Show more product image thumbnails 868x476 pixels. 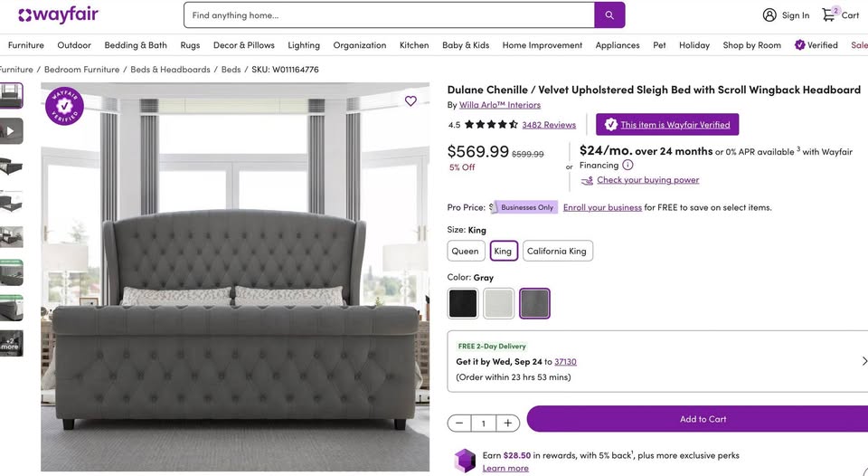11,343
